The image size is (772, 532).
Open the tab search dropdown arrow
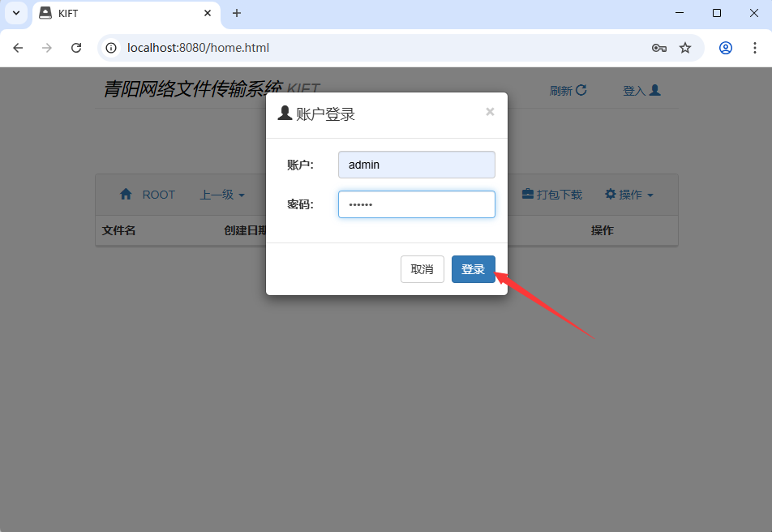click(x=15, y=13)
